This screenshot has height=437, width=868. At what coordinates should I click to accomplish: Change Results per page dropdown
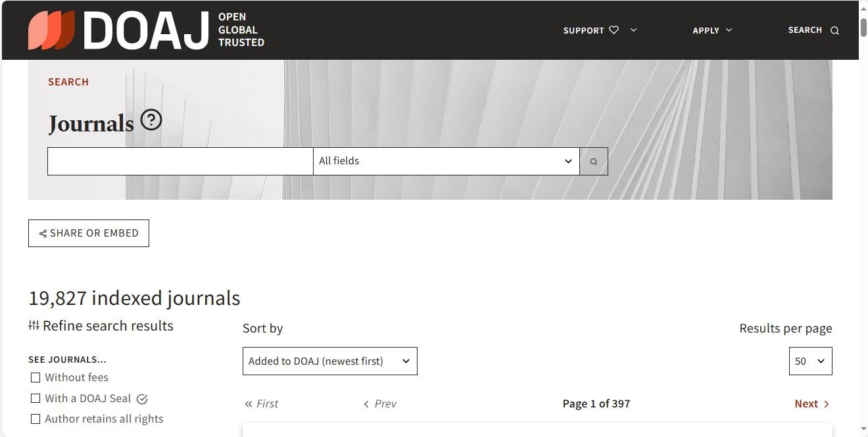(x=810, y=361)
